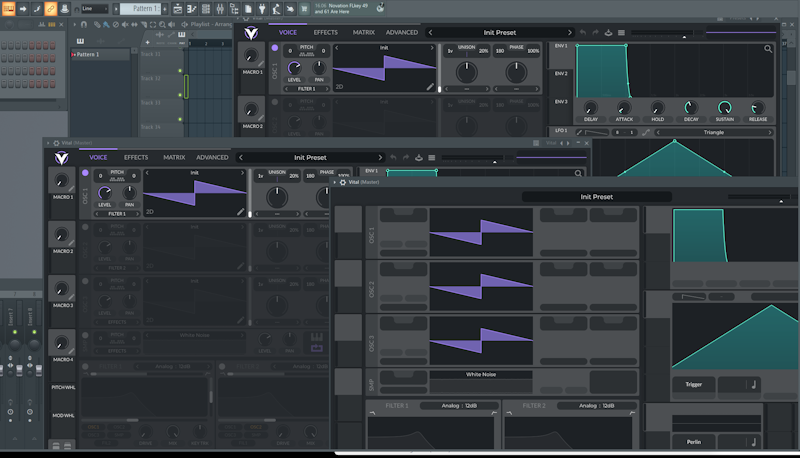The width and height of the screenshot is (800, 458).
Task: Click the redo arrow in middle Vital window
Action: (406, 158)
